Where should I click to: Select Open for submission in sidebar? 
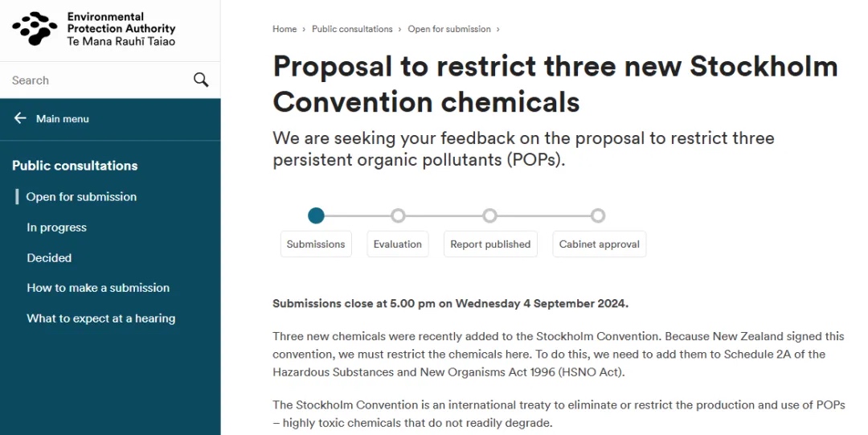[x=81, y=196]
